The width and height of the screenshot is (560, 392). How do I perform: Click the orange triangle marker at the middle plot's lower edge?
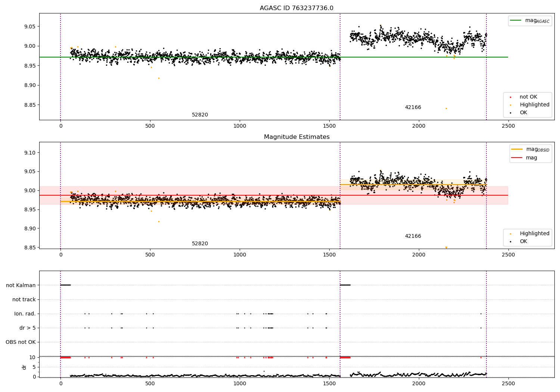click(x=446, y=247)
